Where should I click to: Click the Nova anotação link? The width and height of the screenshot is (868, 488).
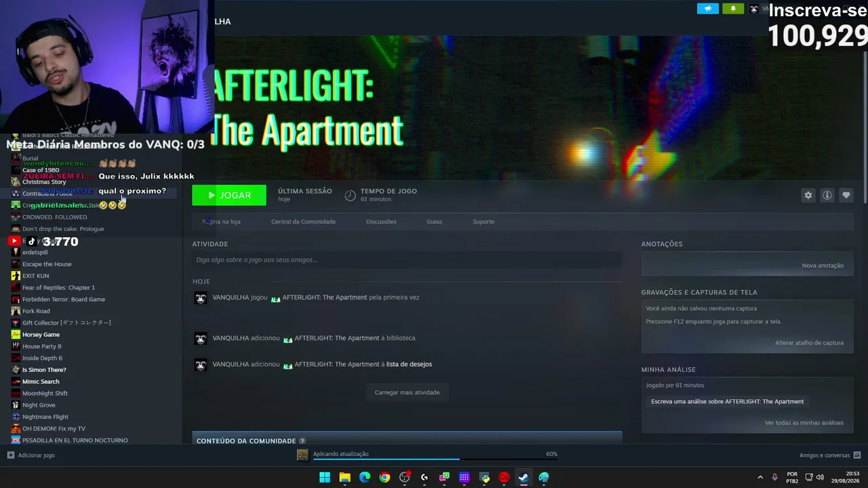823,266
